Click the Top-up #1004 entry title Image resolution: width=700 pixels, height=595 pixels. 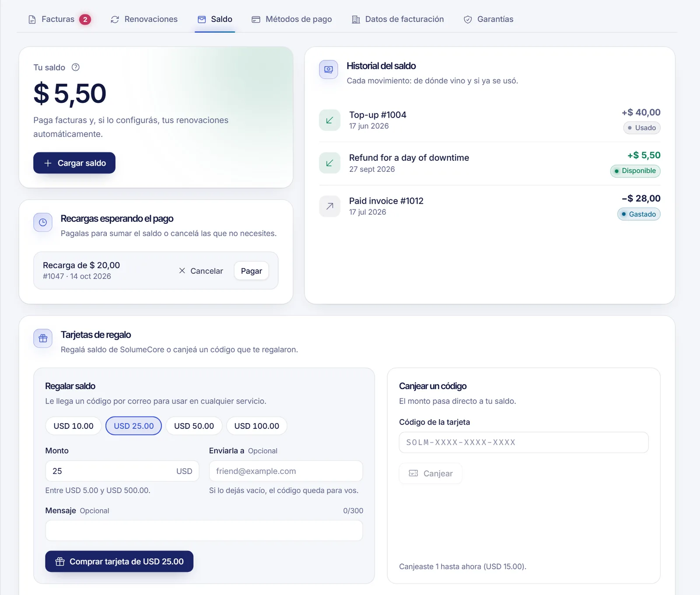tap(378, 115)
